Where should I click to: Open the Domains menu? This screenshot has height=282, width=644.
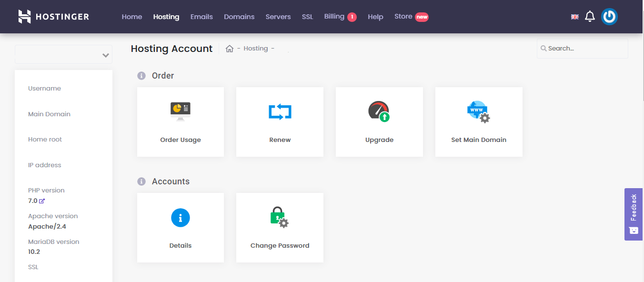click(x=239, y=17)
